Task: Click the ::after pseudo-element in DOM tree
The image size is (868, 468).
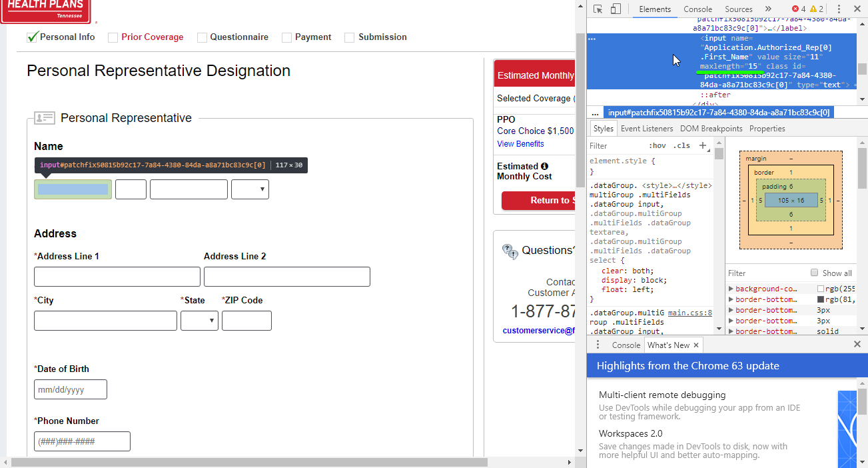Action: click(x=715, y=95)
